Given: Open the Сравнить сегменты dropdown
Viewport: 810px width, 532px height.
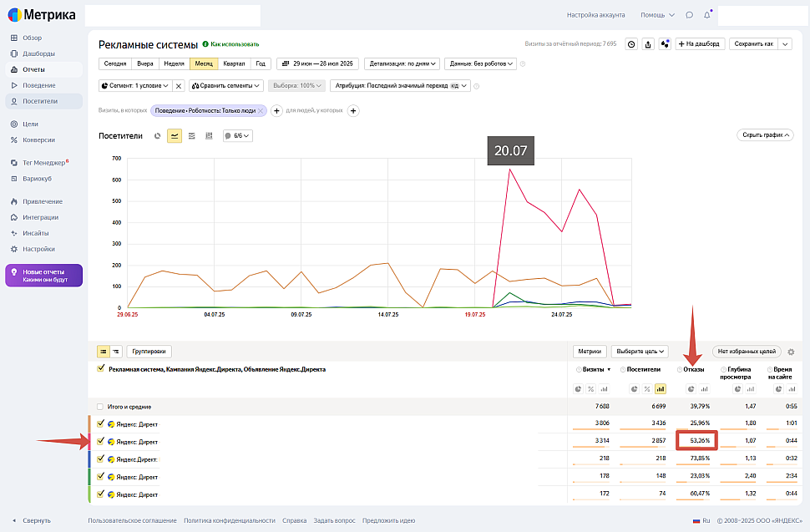Looking at the screenshot, I should (226, 86).
